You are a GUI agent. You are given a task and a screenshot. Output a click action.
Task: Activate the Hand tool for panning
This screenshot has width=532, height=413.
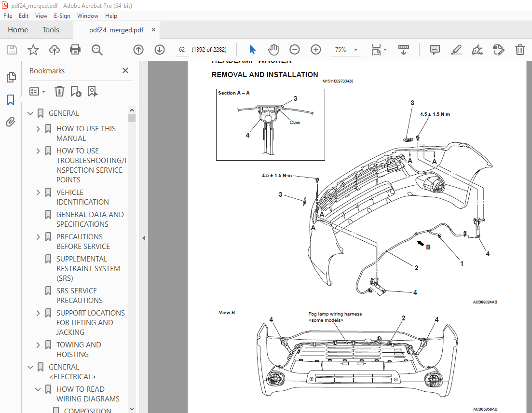click(x=273, y=49)
